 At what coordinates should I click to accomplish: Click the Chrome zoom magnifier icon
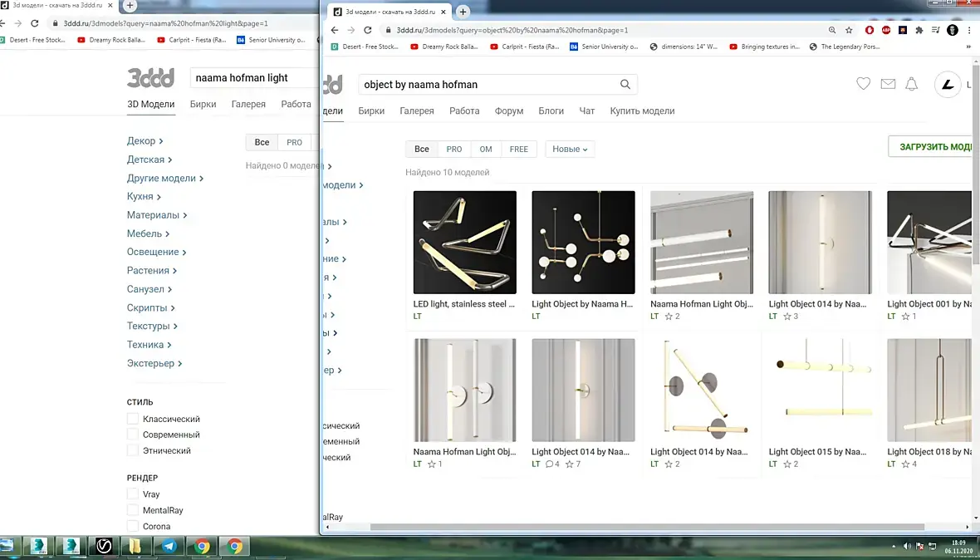pyautogui.click(x=832, y=30)
